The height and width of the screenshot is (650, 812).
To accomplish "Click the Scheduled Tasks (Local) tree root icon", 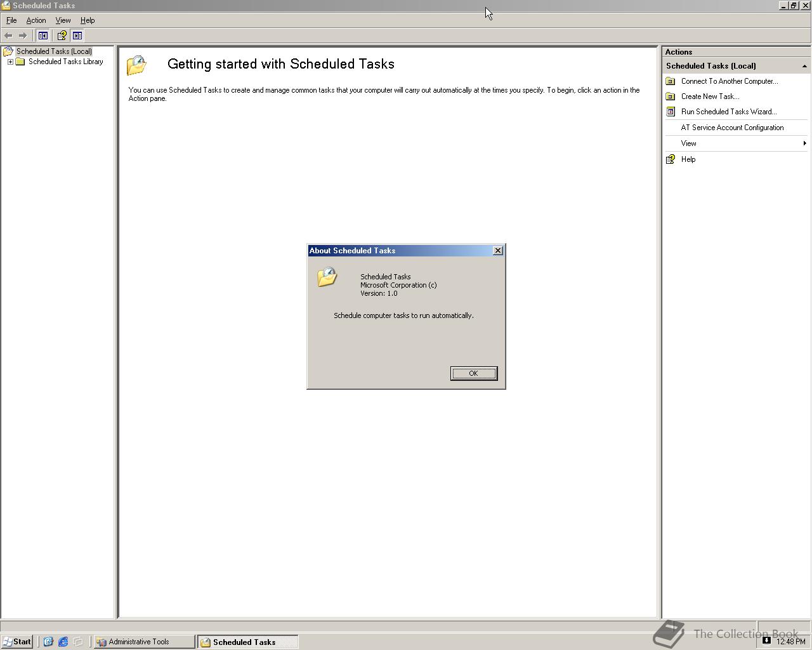I will (8, 51).
